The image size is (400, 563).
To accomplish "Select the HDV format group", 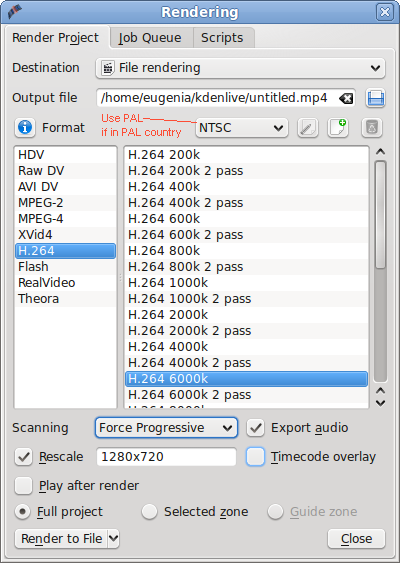I will (66, 155).
